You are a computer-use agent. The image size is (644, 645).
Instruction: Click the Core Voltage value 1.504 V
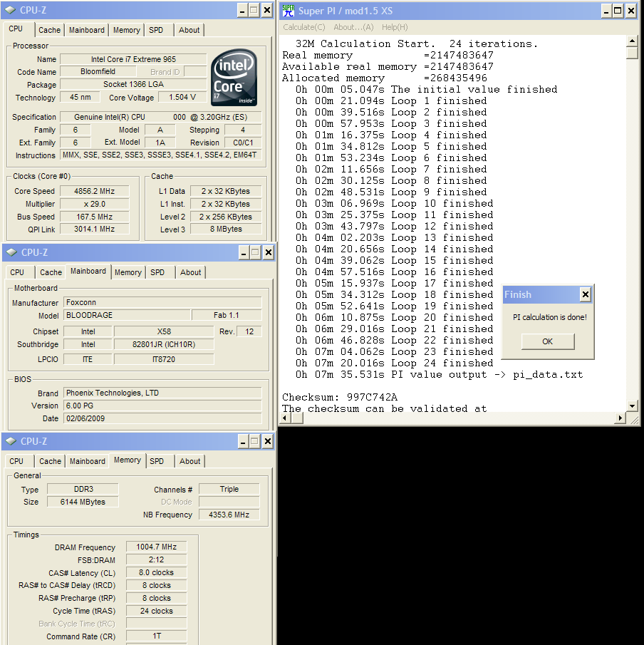pyautogui.click(x=182, y=97)
